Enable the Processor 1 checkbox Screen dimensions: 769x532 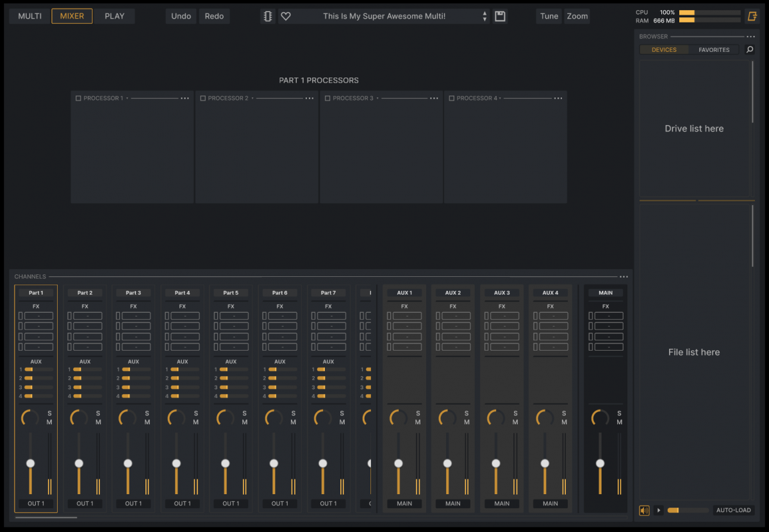tap(78, 98)
